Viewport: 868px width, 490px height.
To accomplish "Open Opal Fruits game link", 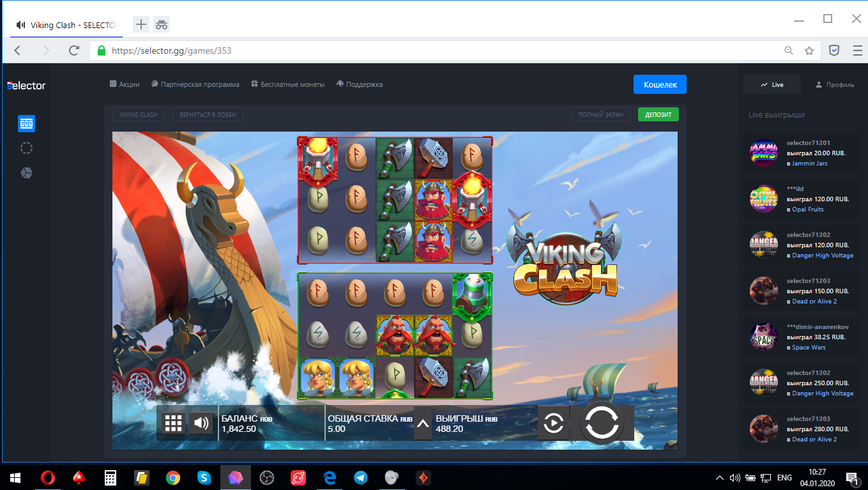I will click(x=808, y=210).
